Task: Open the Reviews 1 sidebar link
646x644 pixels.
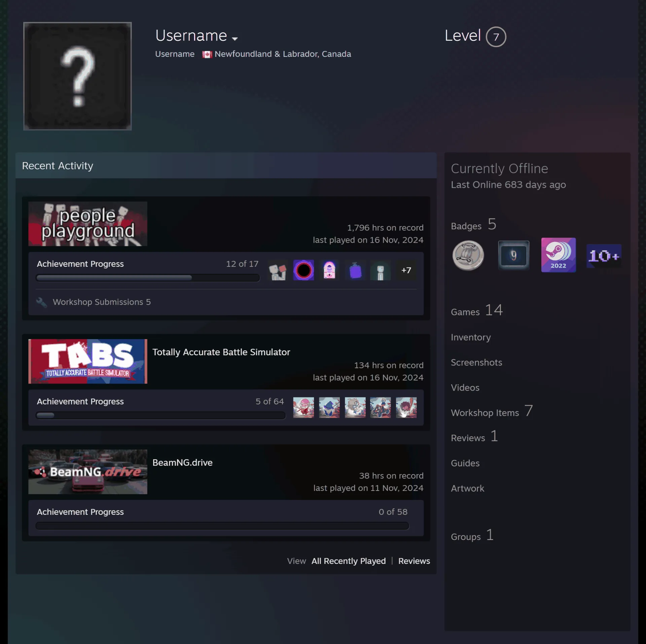Action: click(x=474, y=436)
